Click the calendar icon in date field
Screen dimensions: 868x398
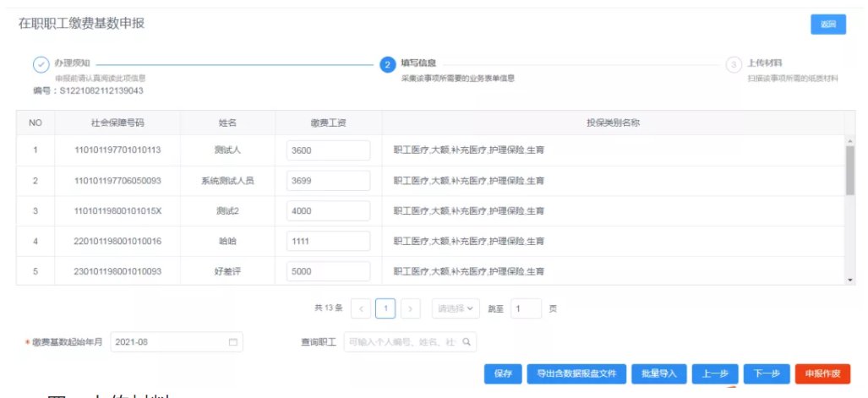232,342
